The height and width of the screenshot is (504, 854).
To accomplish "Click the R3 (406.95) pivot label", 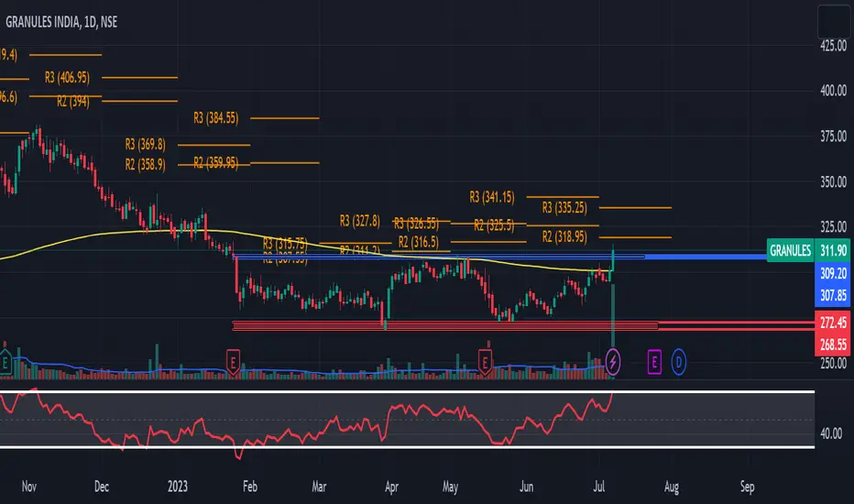I will tap(67, 77).
